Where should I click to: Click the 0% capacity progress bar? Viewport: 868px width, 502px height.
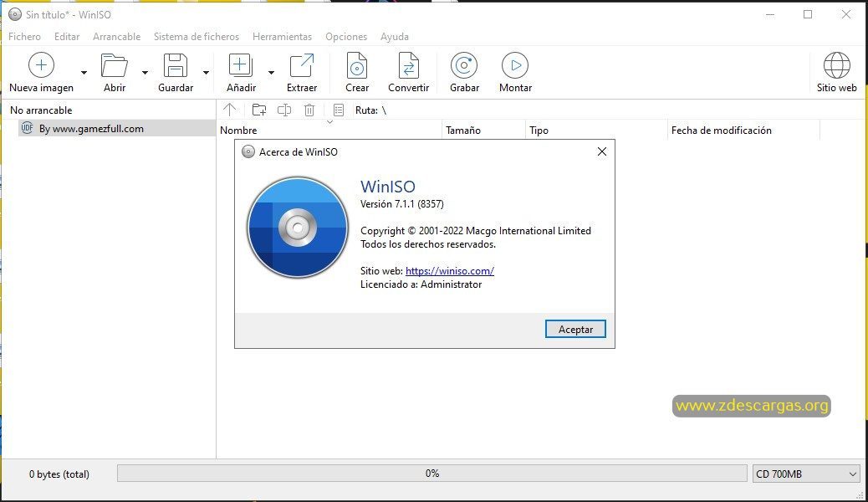[431, 474]
